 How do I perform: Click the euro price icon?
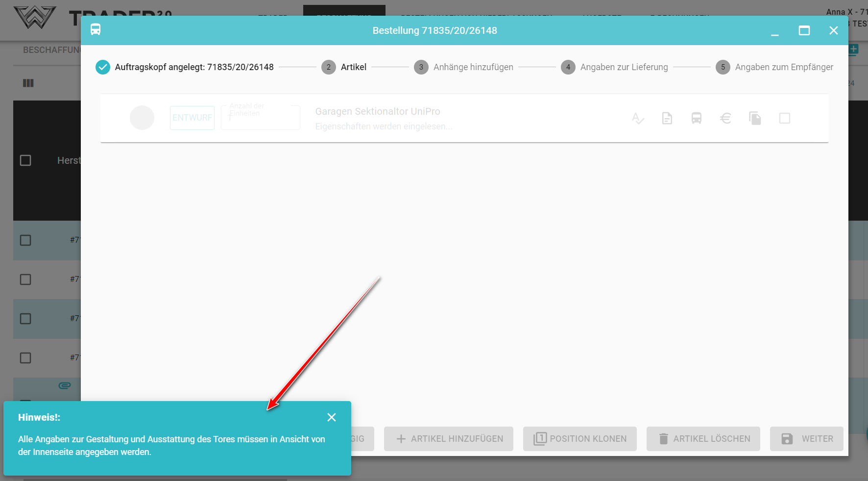(x=725, y=118)
